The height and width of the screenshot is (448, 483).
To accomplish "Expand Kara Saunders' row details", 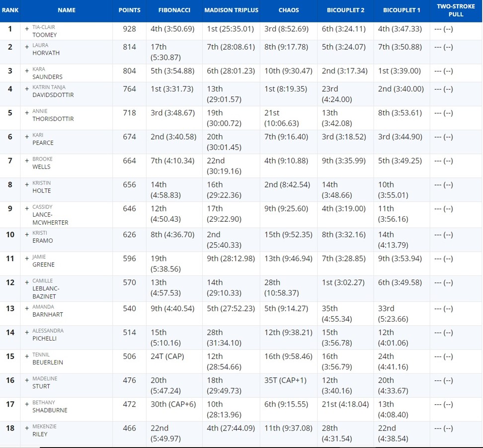I will [x=27, y=71].
